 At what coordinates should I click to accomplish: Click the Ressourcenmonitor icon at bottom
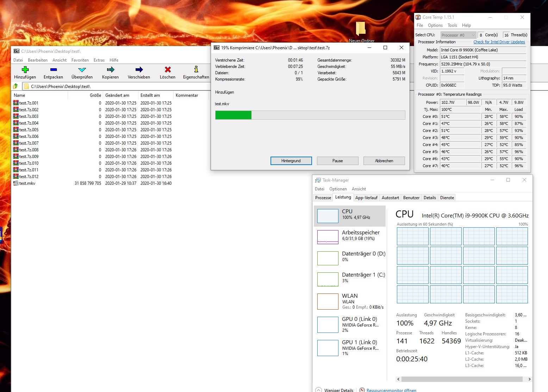click(362, 390)
